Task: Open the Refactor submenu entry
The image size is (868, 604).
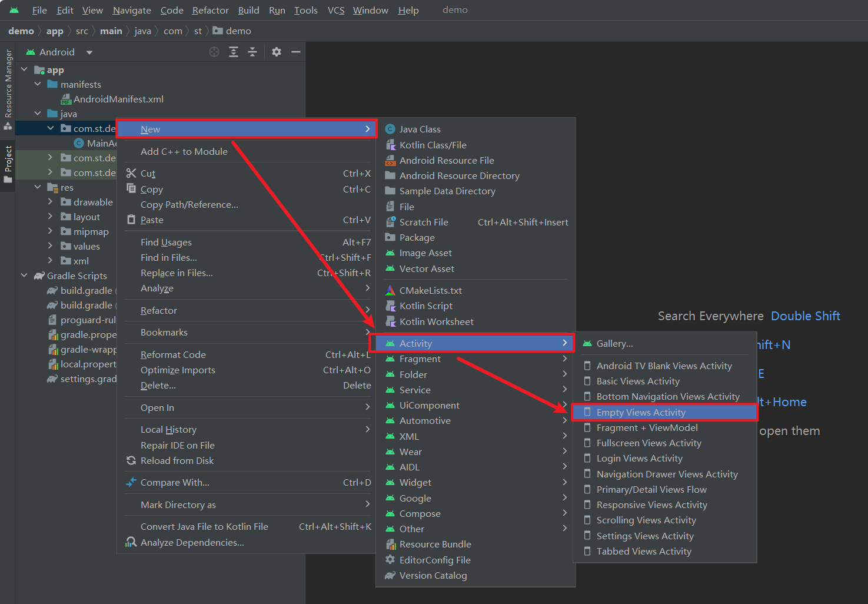Action: click(247, 310)
